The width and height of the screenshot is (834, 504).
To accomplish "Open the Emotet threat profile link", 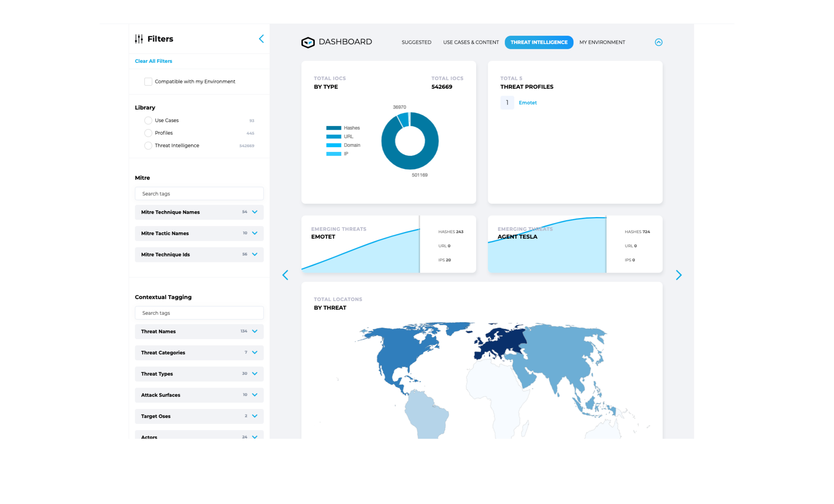I will [x=528, y=102].
